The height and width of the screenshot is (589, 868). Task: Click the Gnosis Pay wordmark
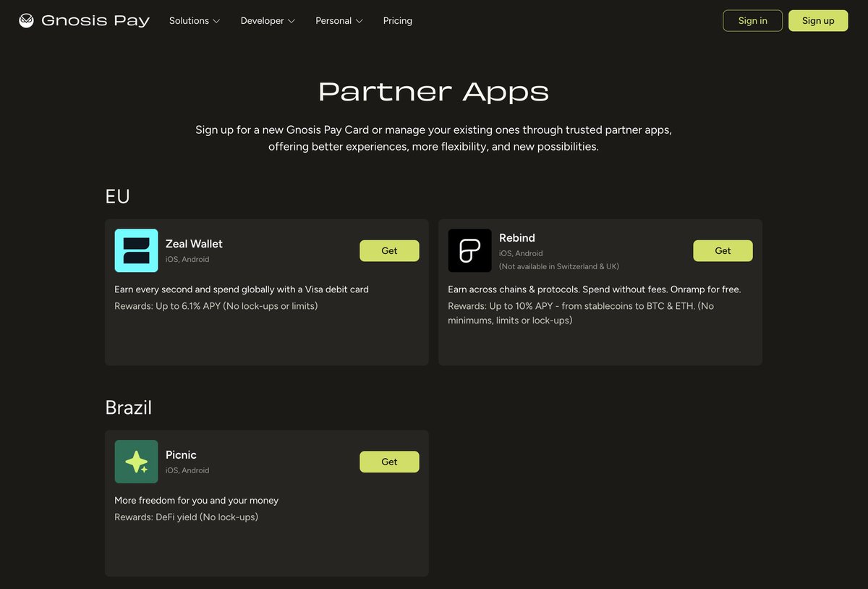click(x=95, y=20)
